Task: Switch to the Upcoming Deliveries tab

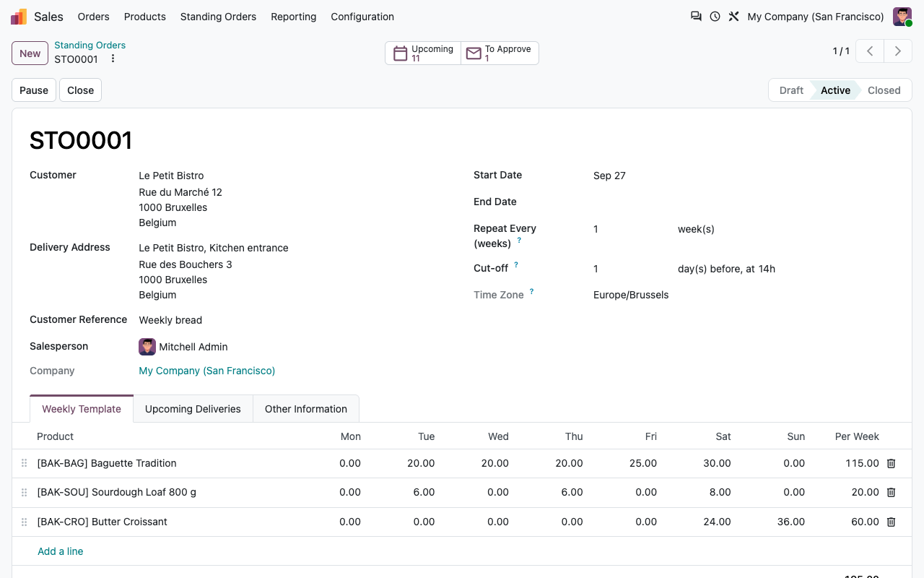Action: click(x=193, y=409)
